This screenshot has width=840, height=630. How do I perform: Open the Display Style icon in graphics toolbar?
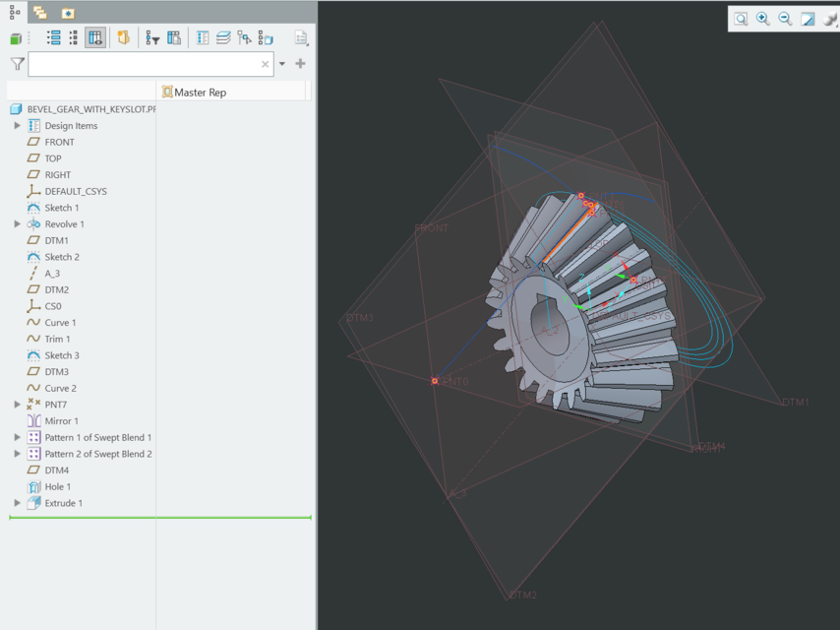click(x=807, y=19)
